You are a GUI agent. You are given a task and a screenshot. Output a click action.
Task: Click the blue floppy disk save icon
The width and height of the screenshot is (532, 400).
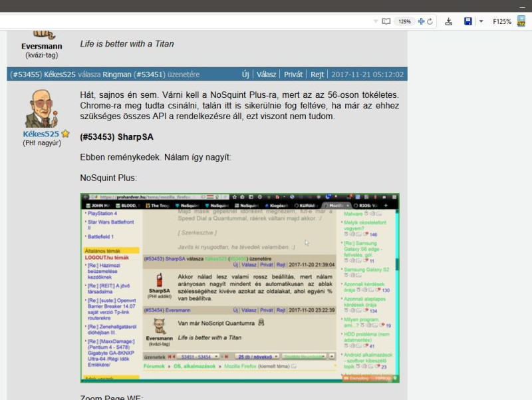(x=468, y=21)
